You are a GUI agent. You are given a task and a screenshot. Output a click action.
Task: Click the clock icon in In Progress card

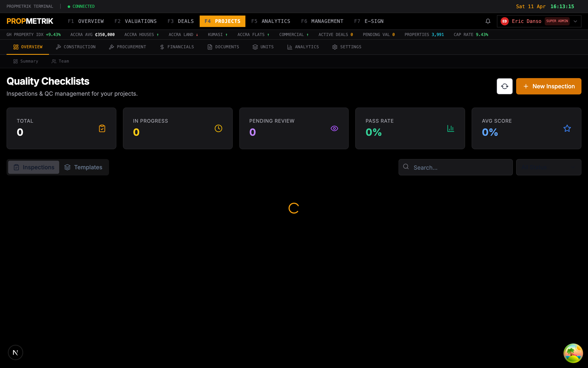click(218, 128)
